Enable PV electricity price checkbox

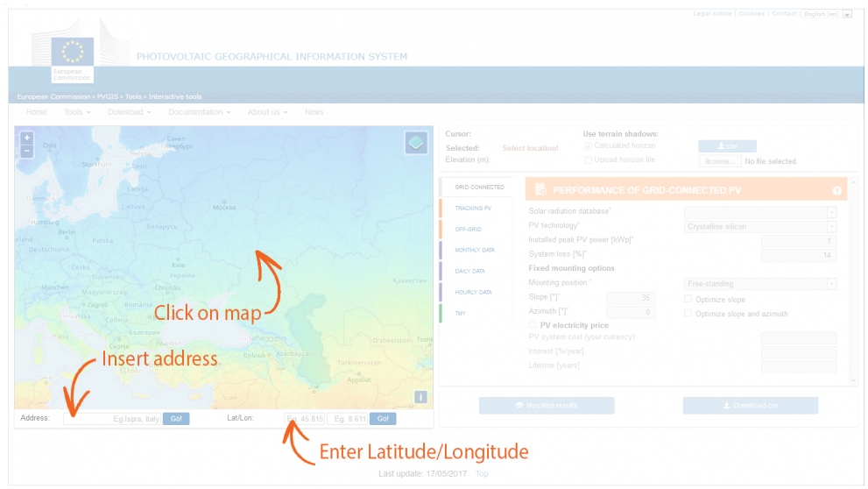tap(533, 324)
